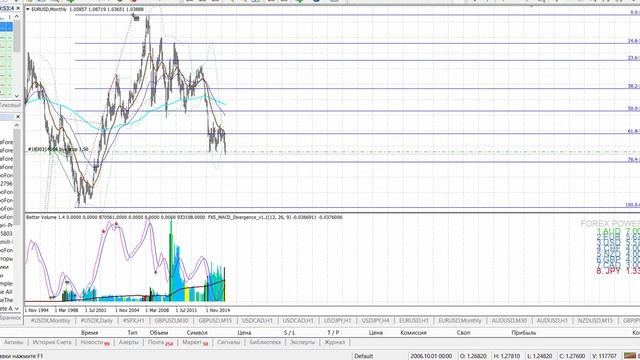
Task: Open the Журнал terminal tab
Action: pos(335,342)
